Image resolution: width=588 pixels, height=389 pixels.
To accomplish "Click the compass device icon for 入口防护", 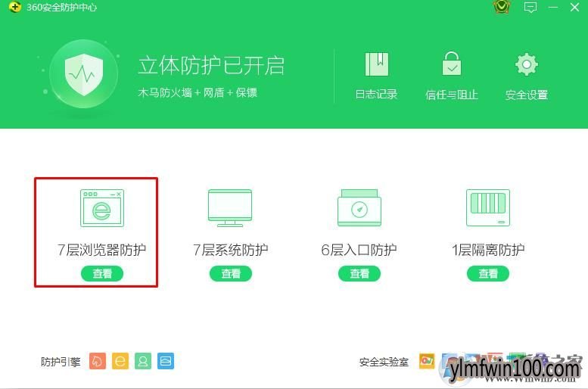I will (x=359, y=208).
